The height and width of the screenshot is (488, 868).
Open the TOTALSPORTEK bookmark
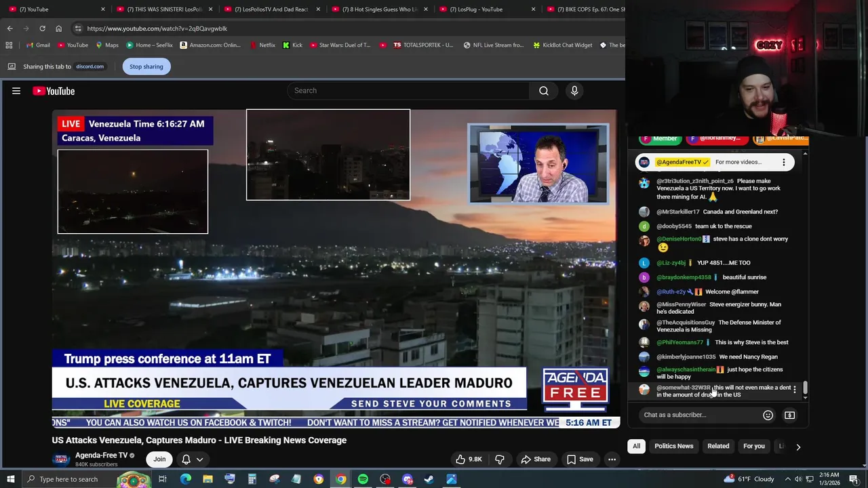tap(422, 45)
